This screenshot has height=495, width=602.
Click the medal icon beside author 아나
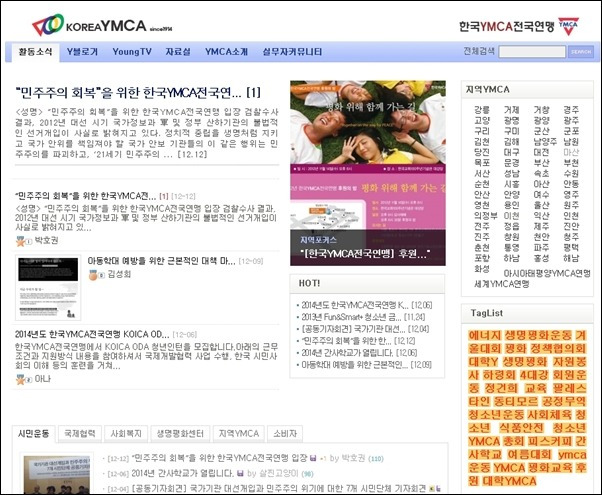20,380
